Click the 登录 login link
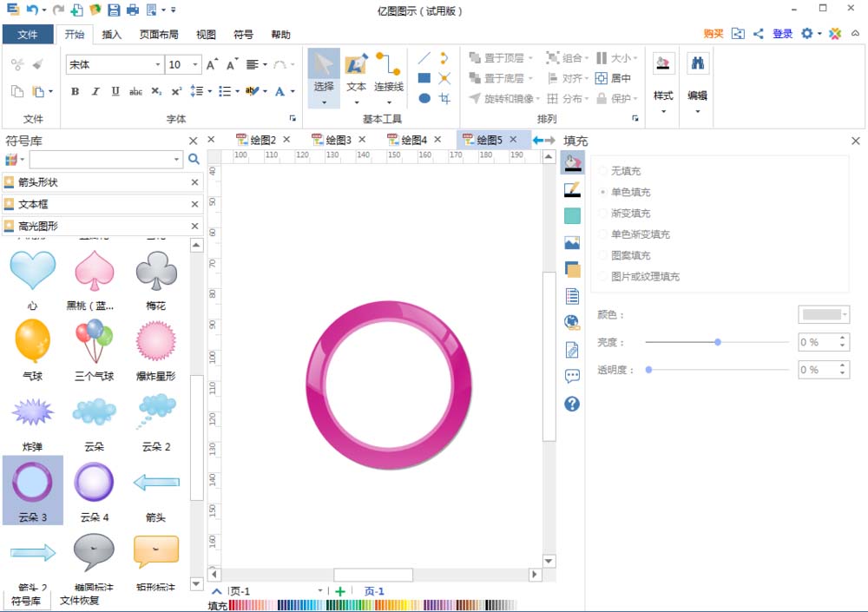The height and width of the screenshot is (612, 868). [x=783, y=34]
